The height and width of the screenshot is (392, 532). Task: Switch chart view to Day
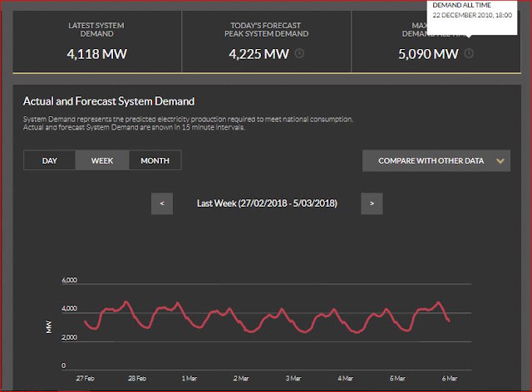point(50,160)
